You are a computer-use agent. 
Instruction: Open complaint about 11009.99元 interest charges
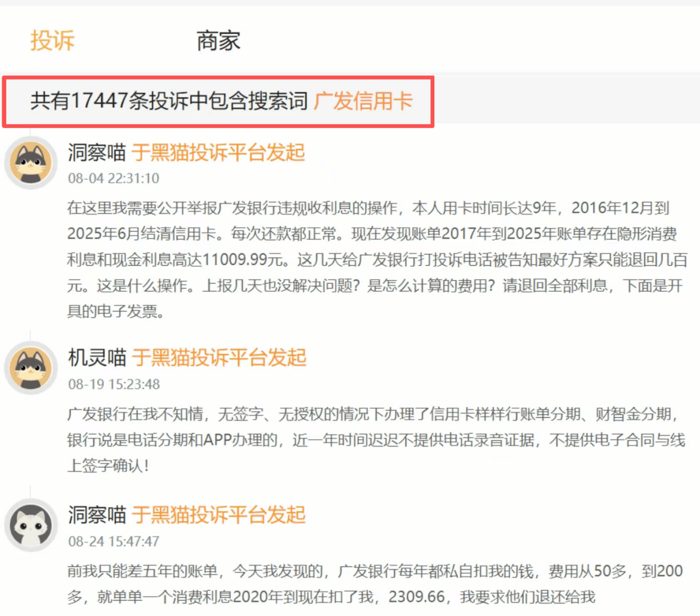(x=376, y=260)
